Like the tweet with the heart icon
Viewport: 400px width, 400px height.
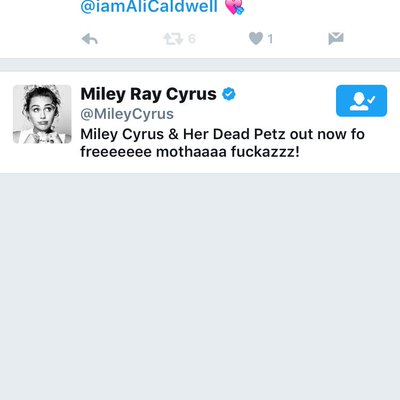click(256, 39)
